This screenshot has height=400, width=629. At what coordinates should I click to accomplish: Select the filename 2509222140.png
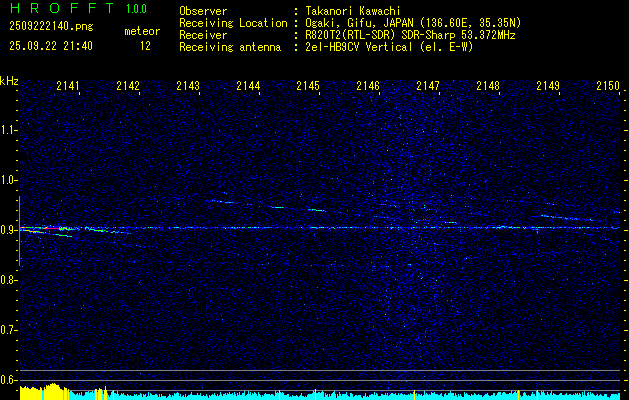[51, 26]
